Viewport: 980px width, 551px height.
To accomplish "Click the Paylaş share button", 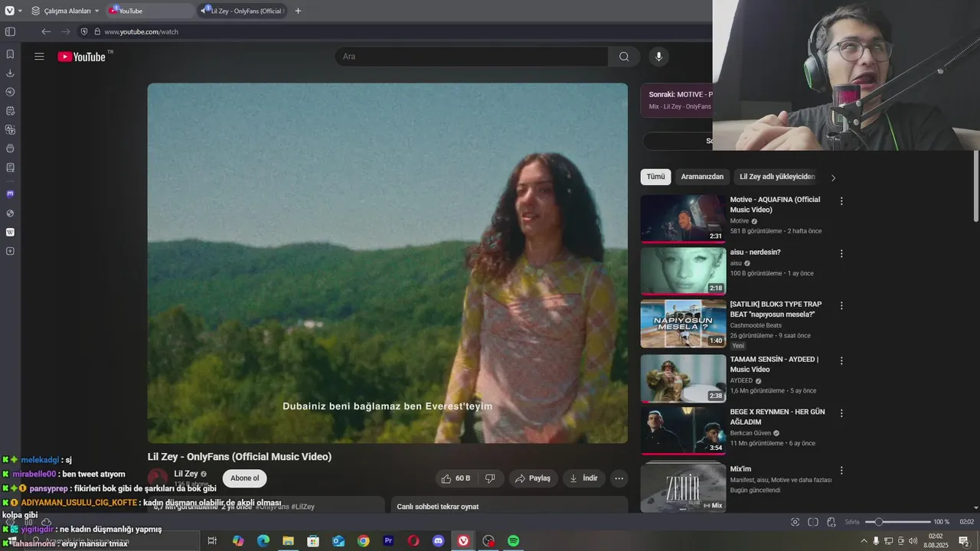I will point(533,478).
